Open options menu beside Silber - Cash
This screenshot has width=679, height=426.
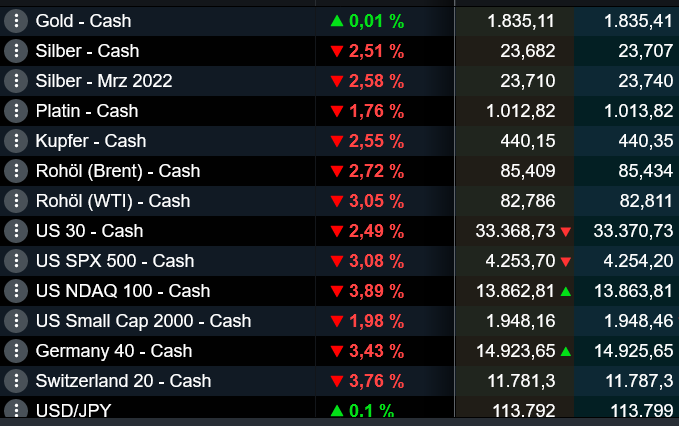(x=15, y=51)
